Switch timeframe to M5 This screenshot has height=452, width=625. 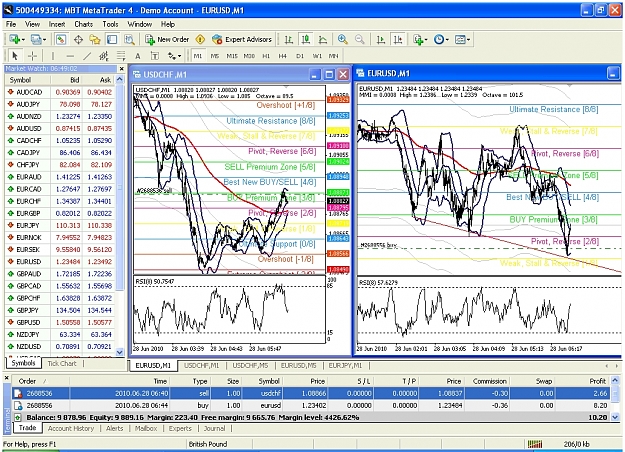coord(215,56)
